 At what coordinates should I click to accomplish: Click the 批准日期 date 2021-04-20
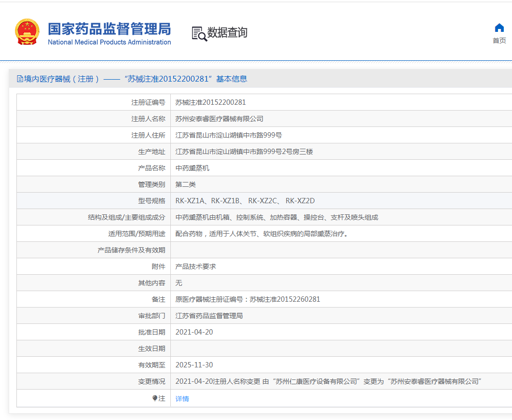tap(194, 332)
